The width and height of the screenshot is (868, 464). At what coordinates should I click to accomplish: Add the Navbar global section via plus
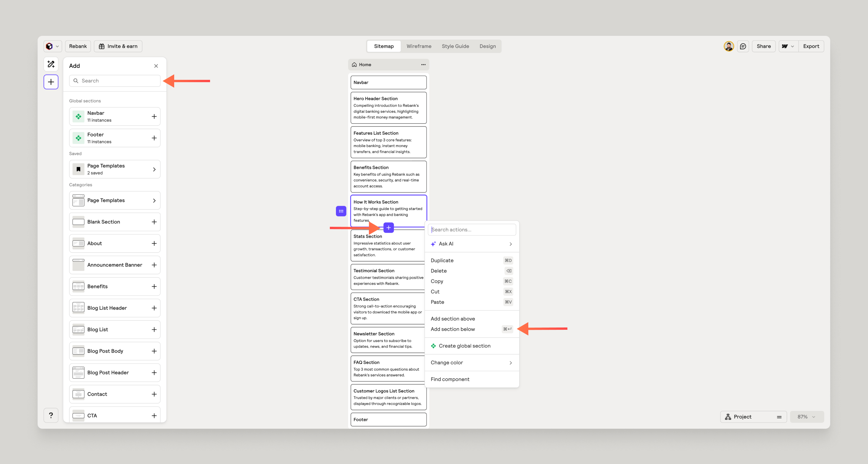pos(154,117)
